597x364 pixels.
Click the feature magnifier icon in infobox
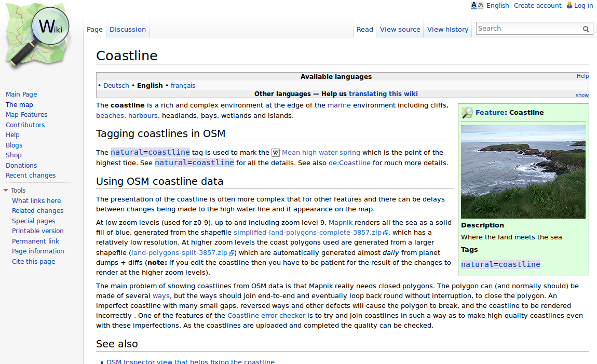(467, 113)
